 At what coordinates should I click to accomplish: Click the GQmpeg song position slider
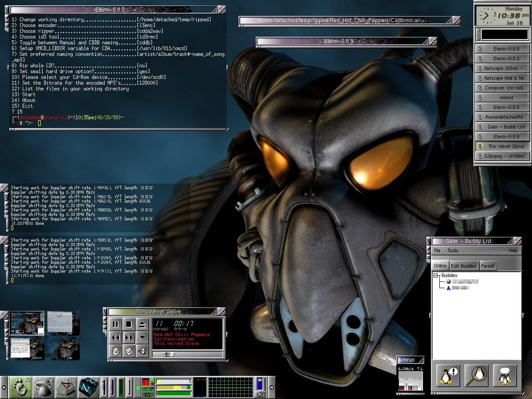coord(187,354)
